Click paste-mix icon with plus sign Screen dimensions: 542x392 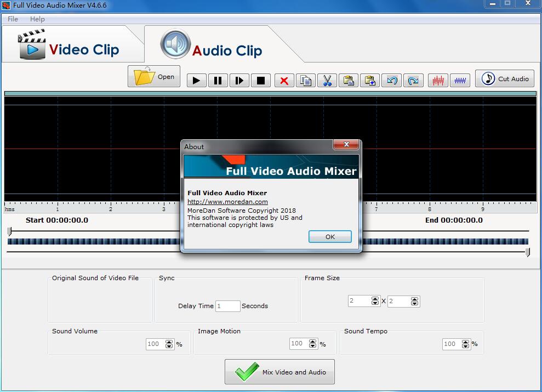tap(370, 81)
